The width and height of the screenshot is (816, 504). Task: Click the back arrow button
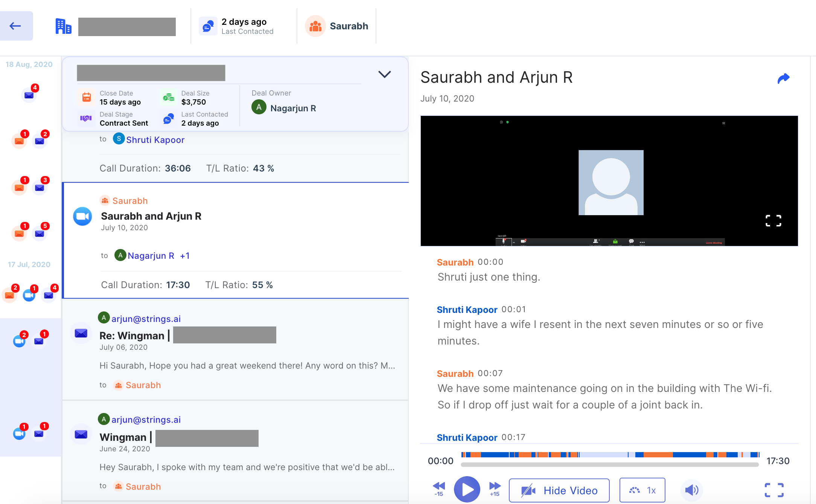(x=16, y=26)
